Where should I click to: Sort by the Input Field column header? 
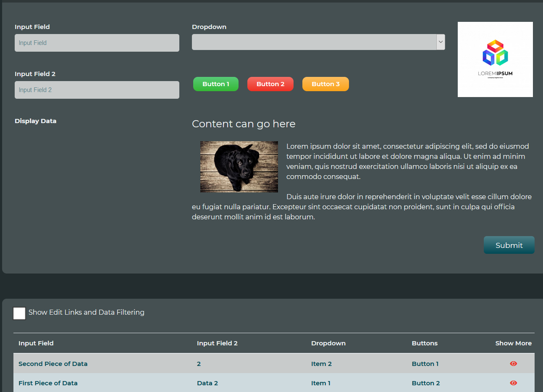point(36,343)
